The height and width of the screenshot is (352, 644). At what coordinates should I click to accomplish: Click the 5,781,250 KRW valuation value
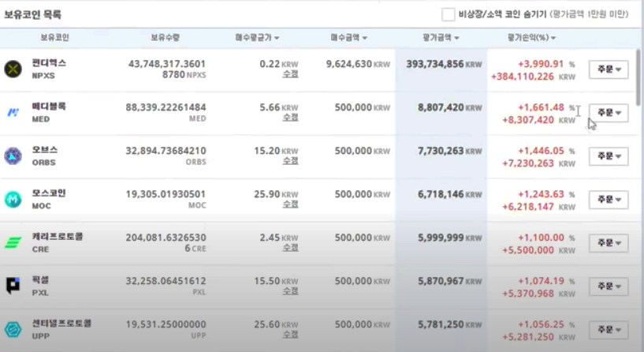[x=450, y=324]
